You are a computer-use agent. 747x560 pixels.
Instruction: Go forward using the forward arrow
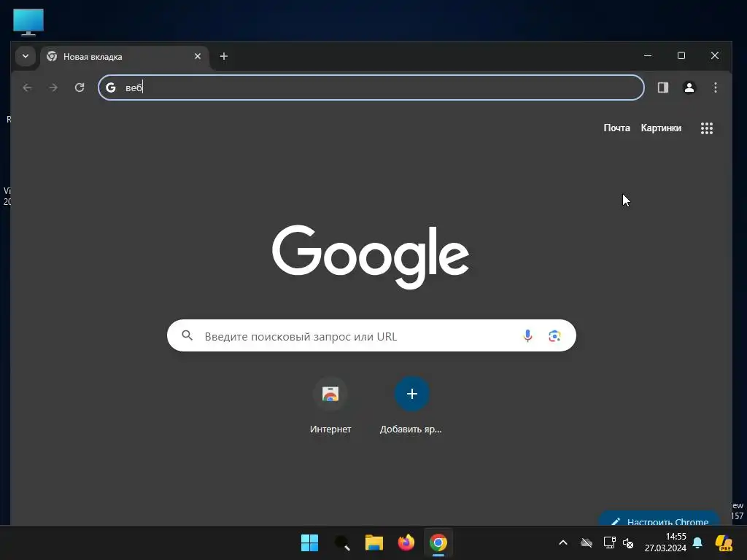click(53, 87)
